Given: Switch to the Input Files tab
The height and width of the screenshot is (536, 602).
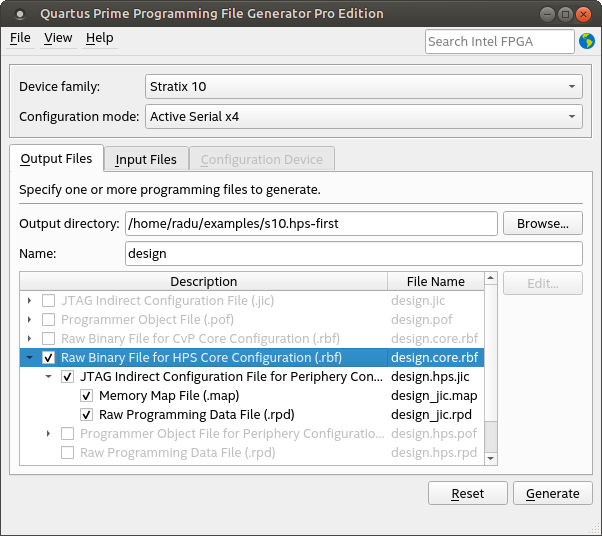Looking at the screenshot, I should 146,159.
